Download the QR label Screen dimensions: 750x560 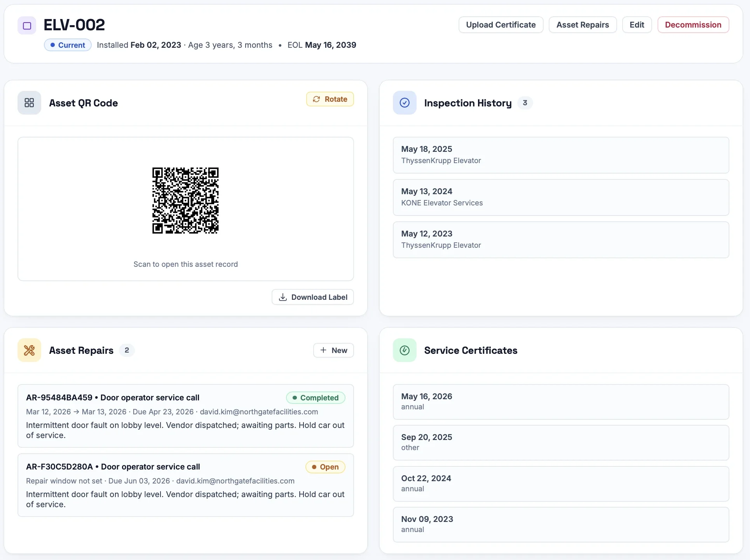coord(313,297)
